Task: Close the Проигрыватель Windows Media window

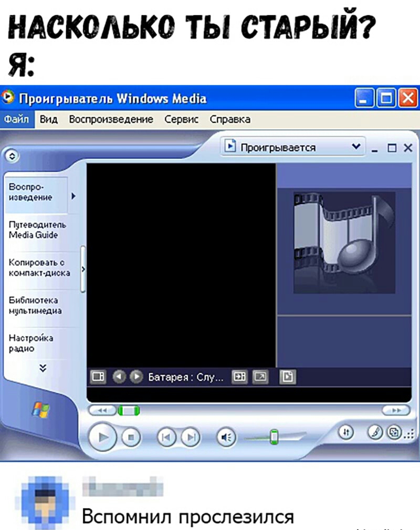Action: tap(408, 98)
